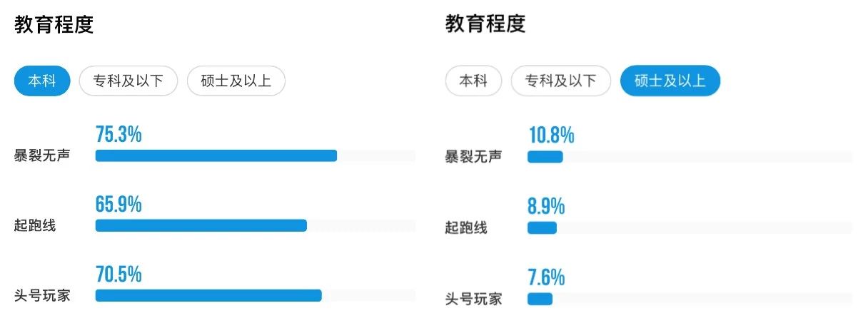Click the 75.3% progress bar for 暴裂无声
Viewport: 868px width, 323px height.
256,156
